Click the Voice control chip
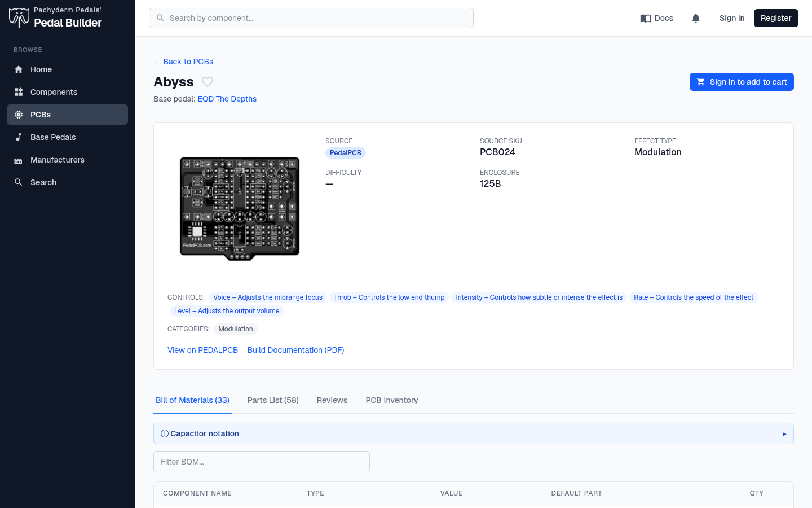Image resolution: width=812 pixels, height=508 pixels. click(268, 297)
